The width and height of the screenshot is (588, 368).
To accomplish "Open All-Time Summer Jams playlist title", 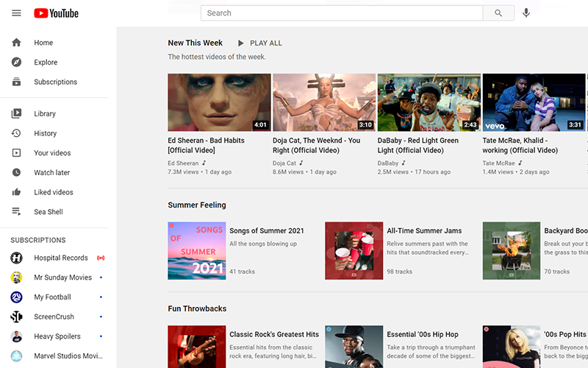I will [424, 231].
